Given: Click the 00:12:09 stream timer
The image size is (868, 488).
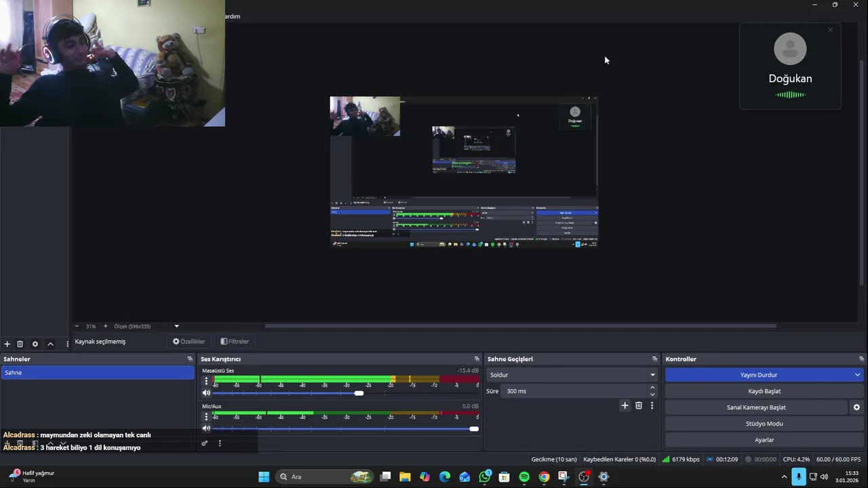Looking at the screenshot, I should (722, 459).
